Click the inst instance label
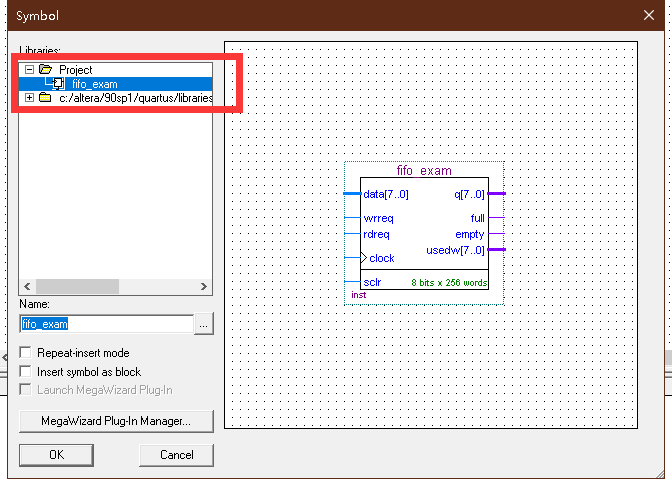This screenshot has width=672, height=486. coord(359,295)
